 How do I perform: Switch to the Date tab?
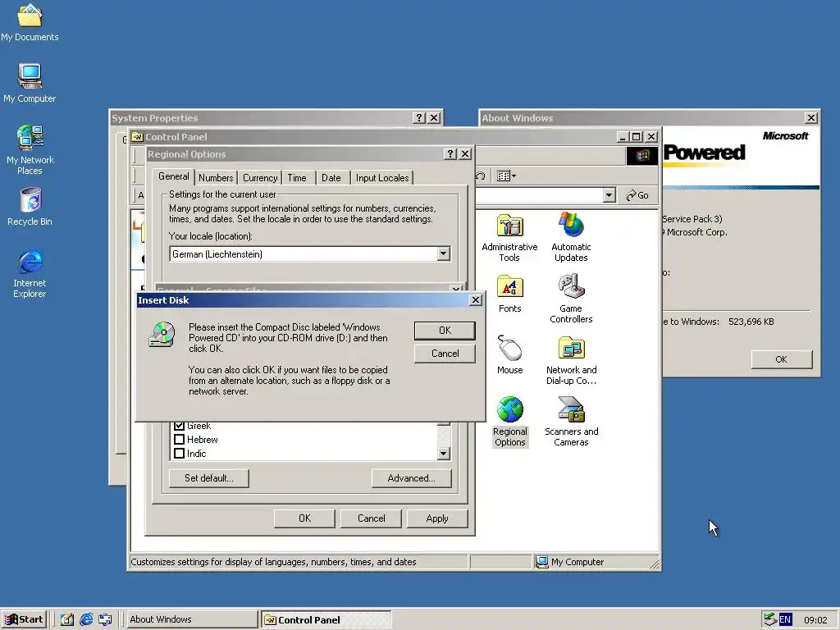(331, 178)
